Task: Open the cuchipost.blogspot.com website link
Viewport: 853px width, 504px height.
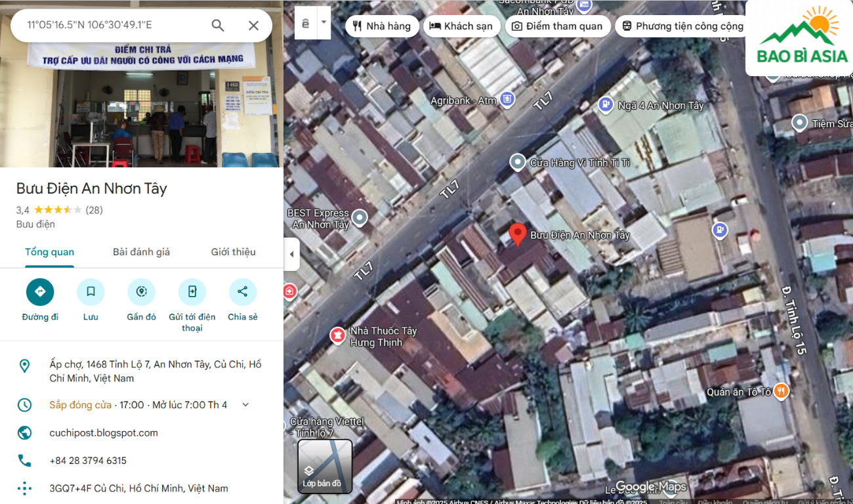Action: point(104,433)
